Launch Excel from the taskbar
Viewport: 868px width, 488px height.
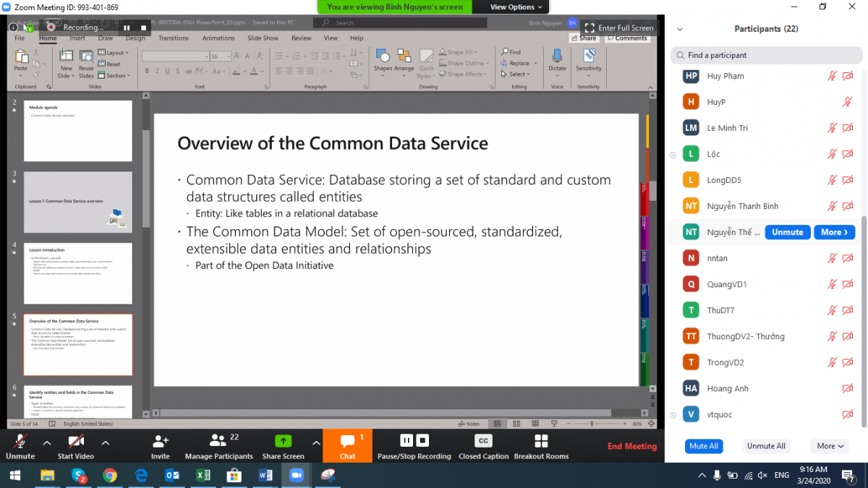(x=203, y=475)
